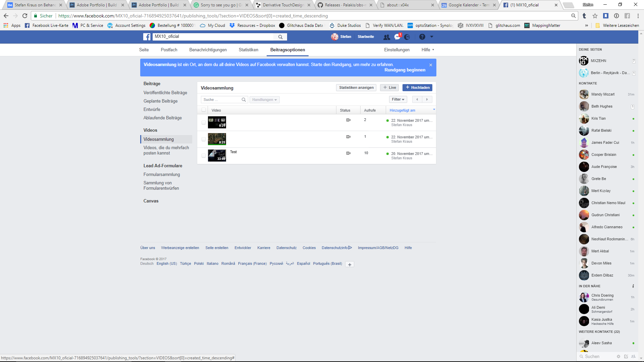Open the Filter dropdown
The height and width of the screenshot is (362, 644).
pos(398,100)
